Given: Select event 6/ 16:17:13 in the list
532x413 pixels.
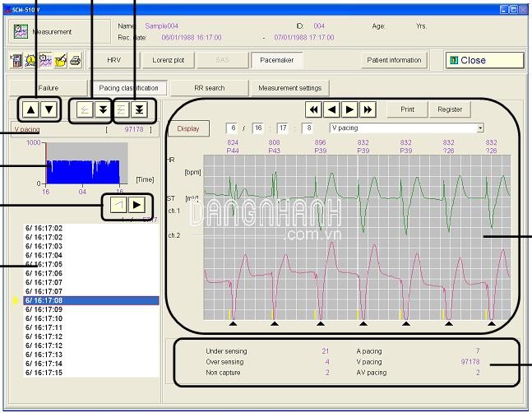Looking at the screenshot, I should pos(91,355).
